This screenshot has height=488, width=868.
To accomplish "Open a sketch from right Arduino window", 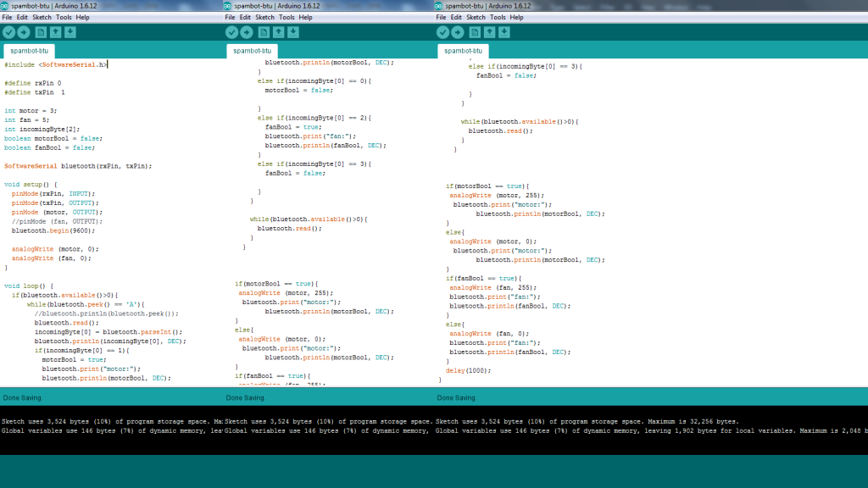I will coord(489,32).
